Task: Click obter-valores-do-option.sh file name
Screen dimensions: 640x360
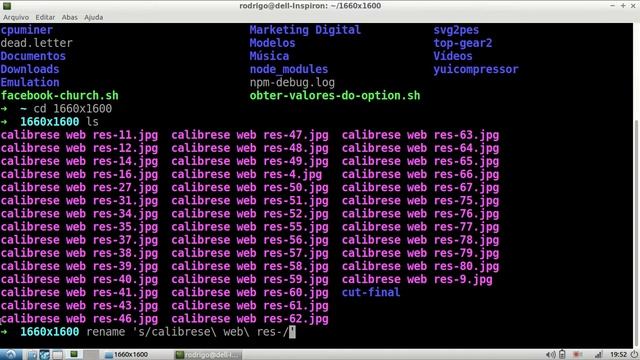Action: (x=335, y=96)
